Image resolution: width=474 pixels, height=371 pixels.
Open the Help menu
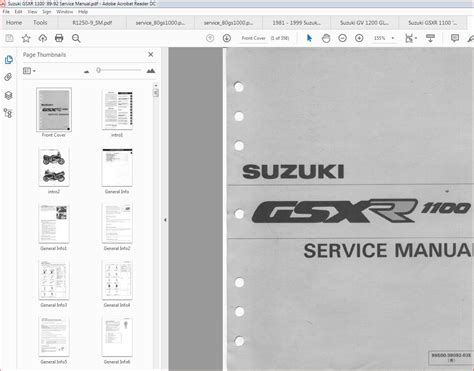pos(83,12)
